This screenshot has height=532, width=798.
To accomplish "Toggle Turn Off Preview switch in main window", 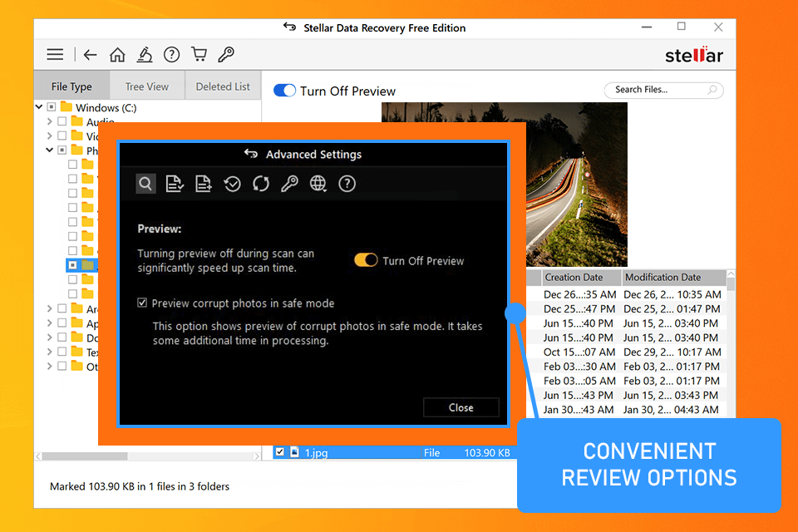I will (284, 91).
